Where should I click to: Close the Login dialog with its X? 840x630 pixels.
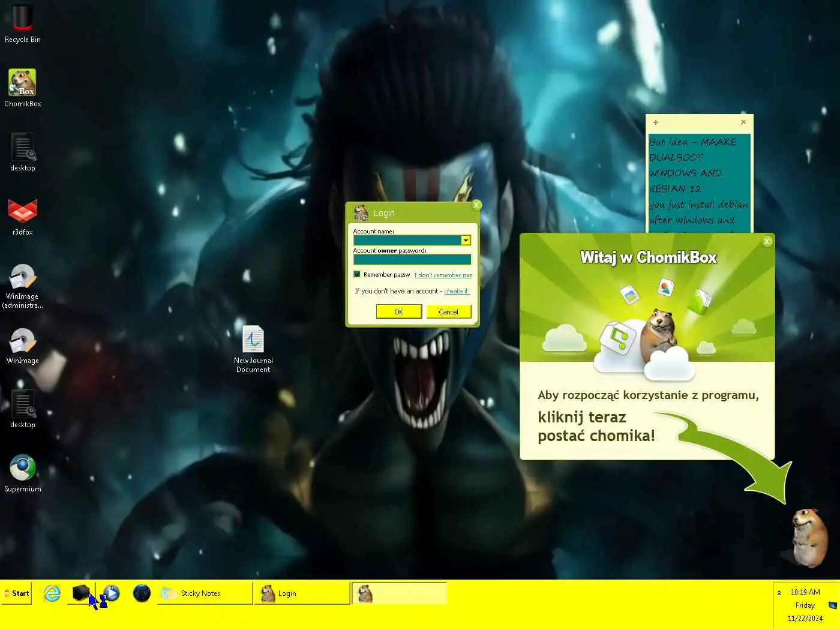pyautogui.click(x=476, y=205)
